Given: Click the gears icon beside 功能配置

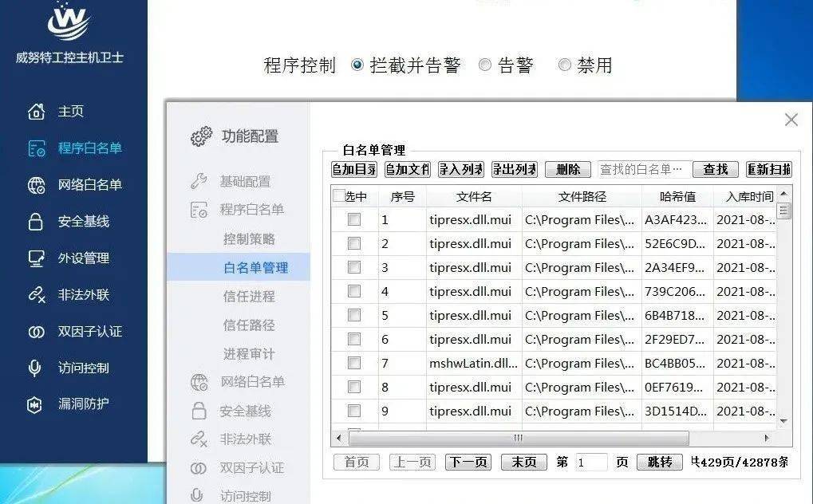Looking at the screenshot, I should (201, 136).
